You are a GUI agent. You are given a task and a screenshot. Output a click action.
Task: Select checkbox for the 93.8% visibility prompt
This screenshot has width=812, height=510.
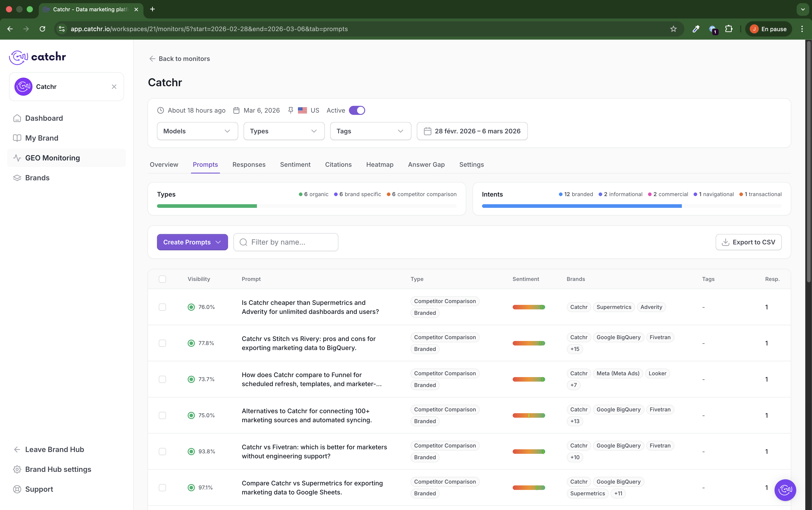tap(162, 451)
